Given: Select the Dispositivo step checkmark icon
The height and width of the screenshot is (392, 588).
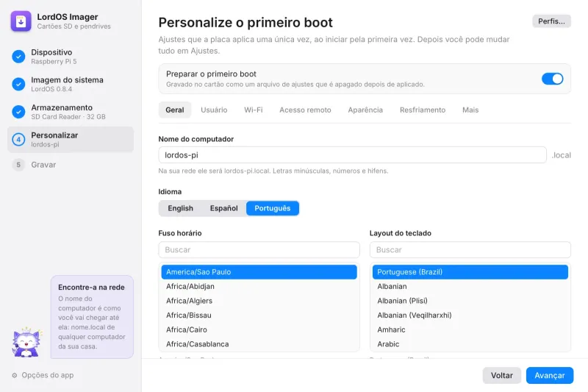Looking at the screenshot, I should click(18, 57).
